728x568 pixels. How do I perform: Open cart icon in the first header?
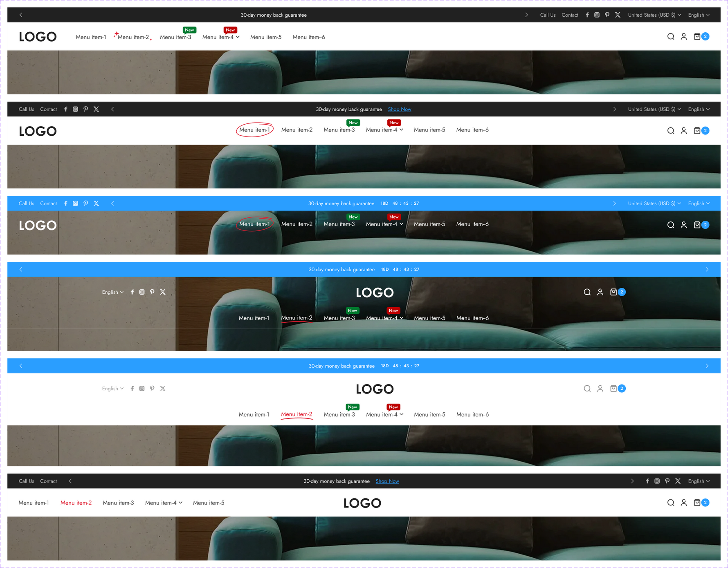click(697, 37)
